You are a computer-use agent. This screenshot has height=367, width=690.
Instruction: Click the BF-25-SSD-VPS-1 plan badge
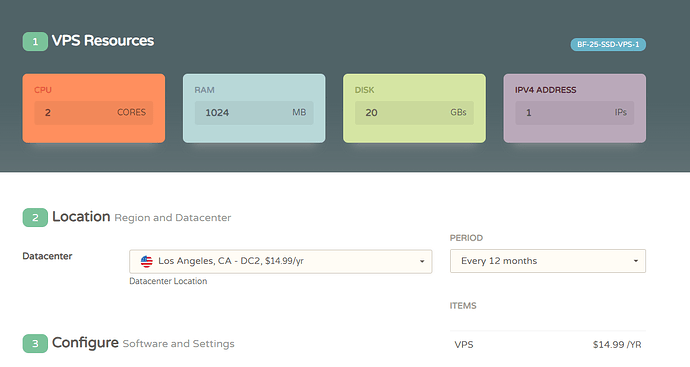608,44
